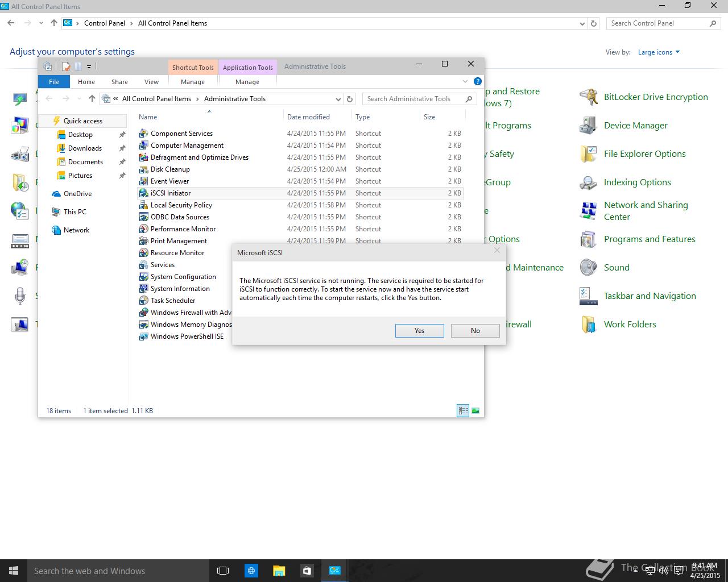Click Defragment and Optimize Drives icon
This screenshot has height=582, width=728.
[x=143, y=157]
